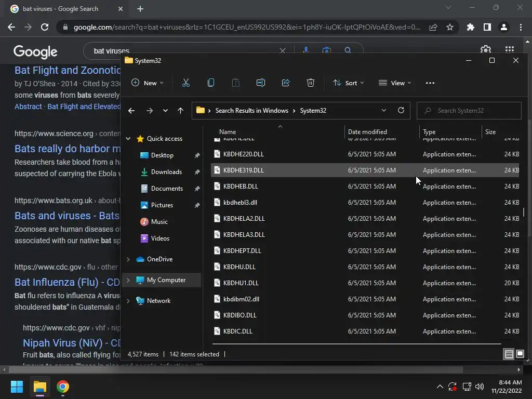Switch to large thumbnails view icon in status bar
This screenshot has width=532, height=399.
pyautogui.click(x=520, y=354)
